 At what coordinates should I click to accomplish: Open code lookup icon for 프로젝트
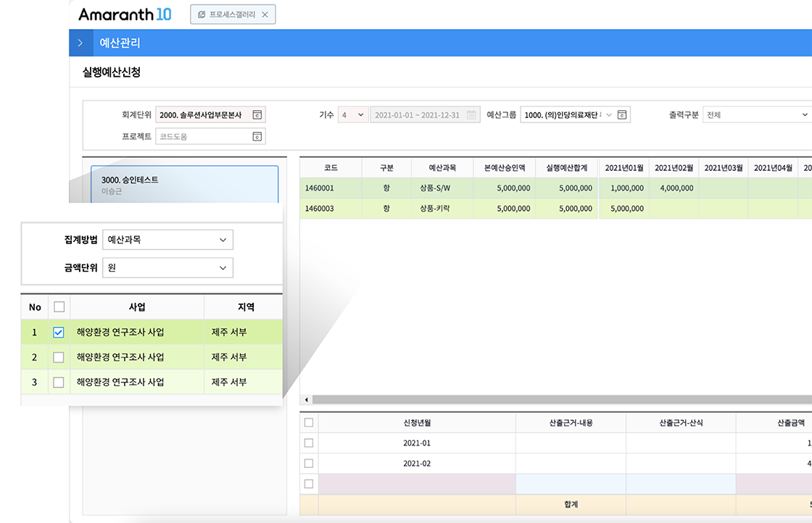pyautogui.click(x=257, y=137)
